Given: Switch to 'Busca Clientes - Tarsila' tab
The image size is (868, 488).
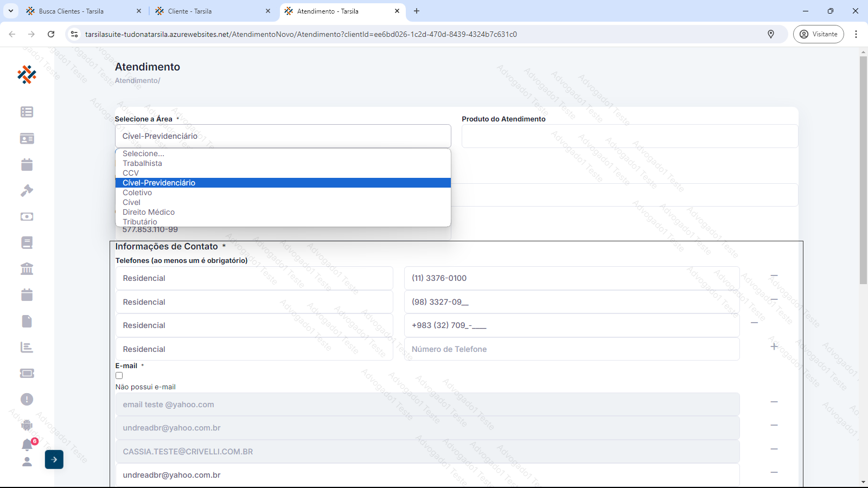Looking at the screenshot, I should [81, 11].
